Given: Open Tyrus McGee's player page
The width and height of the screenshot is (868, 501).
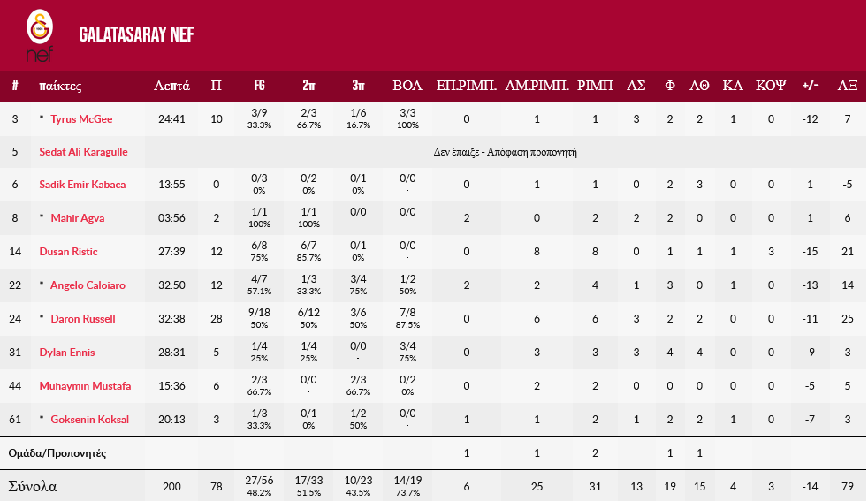Looking at the screenshot, I should point(81,119).
